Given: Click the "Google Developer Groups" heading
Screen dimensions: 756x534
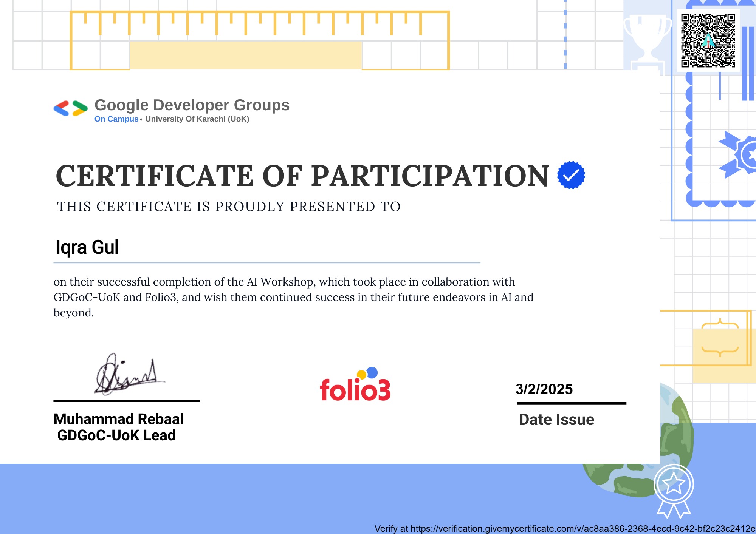Looking at the screenshot, I should pos(192,105).
